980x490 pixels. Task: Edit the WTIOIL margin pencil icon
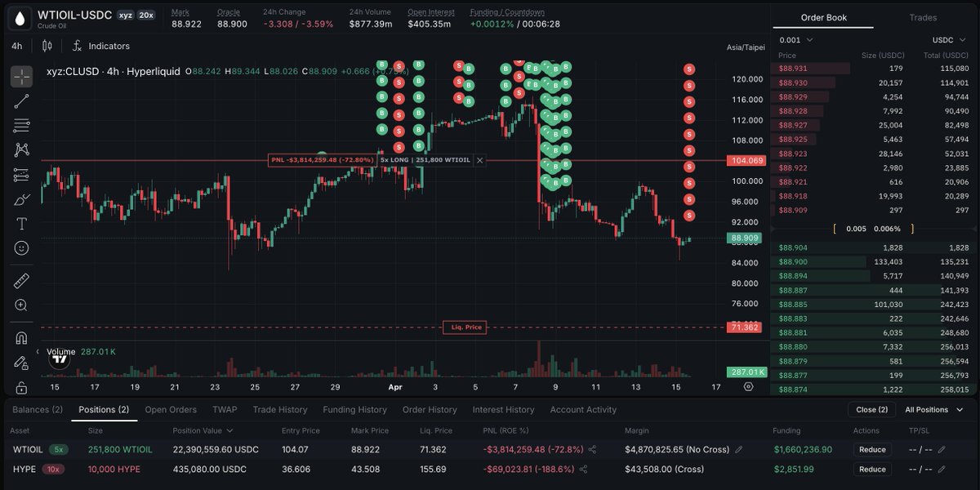[x=739, y=449]
